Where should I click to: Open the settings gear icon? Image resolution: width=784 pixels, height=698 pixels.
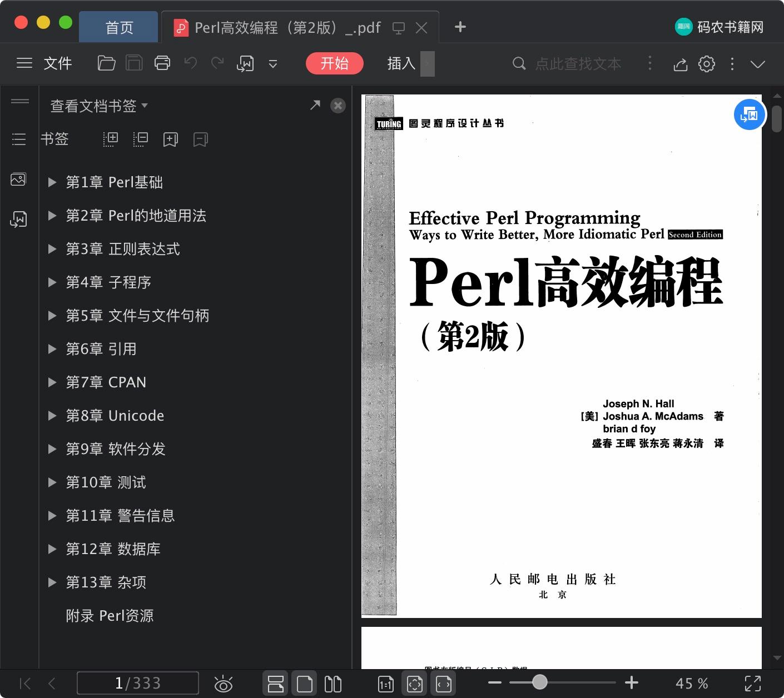point(707,64)
